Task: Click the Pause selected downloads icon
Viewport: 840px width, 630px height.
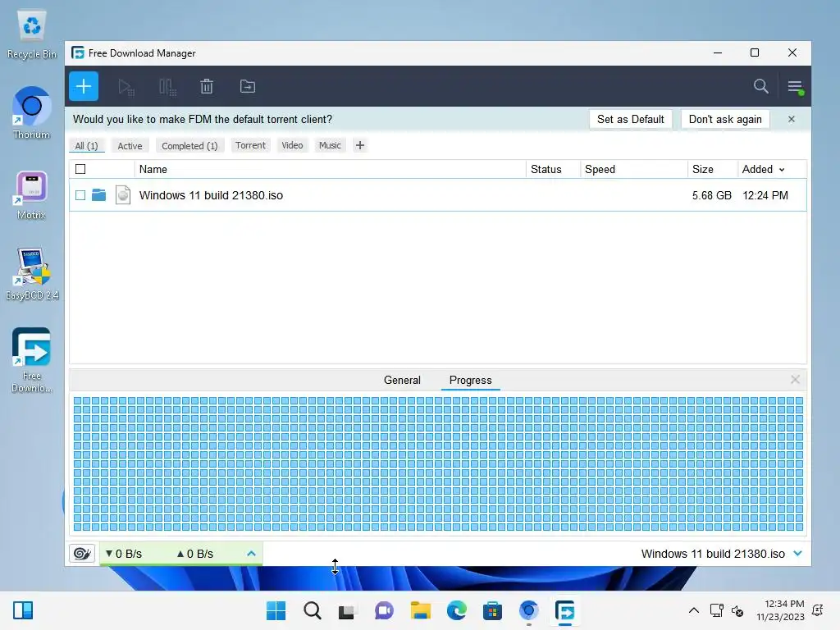Action: pyautogui.click(x=167, y=87)
